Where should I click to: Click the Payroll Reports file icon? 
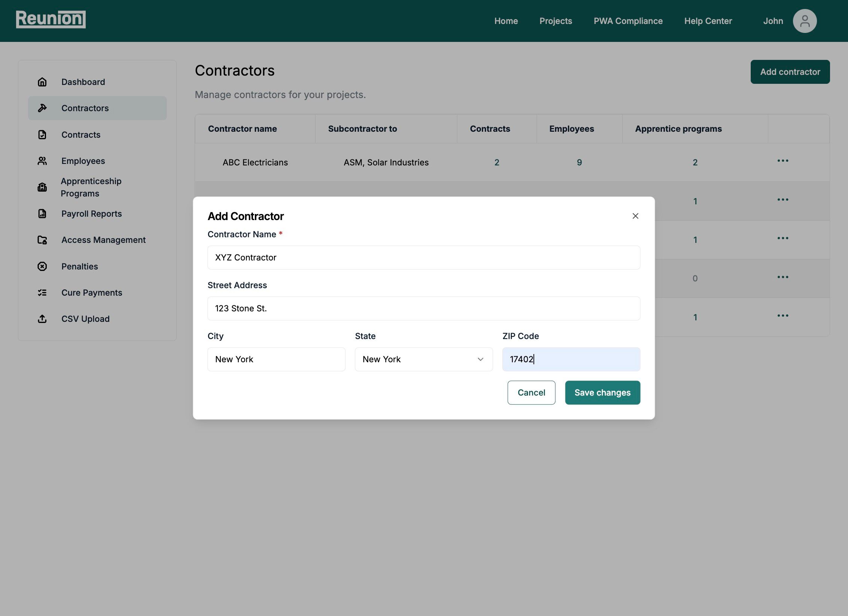[x=42, y=214]
